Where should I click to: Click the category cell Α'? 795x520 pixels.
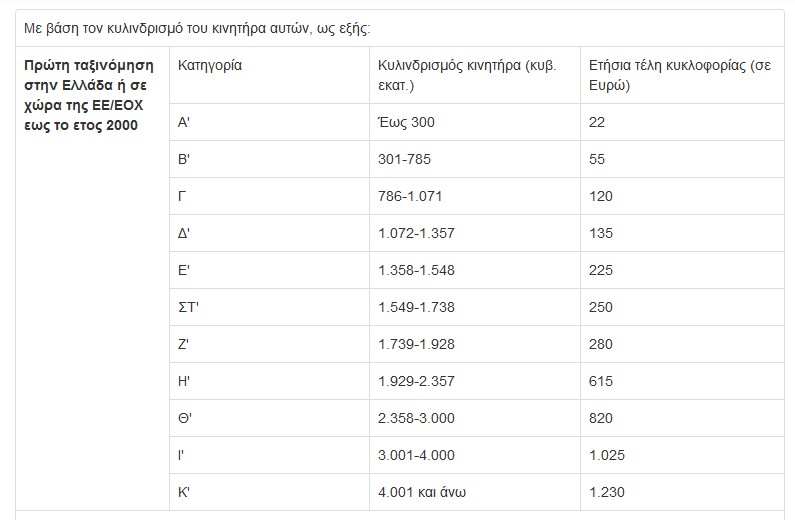pos(184,122)
